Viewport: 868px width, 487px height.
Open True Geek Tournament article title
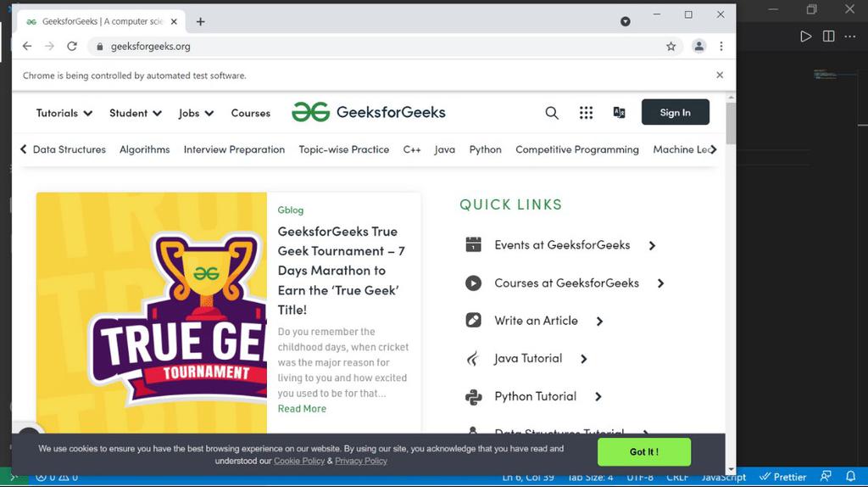tap(341, 271)
